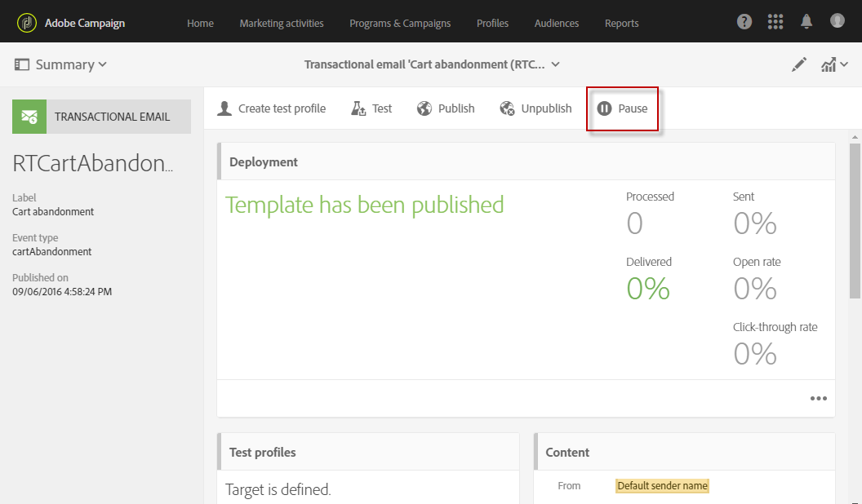Open the user profile avatar
862x504 pixels.
coord(837,21)
